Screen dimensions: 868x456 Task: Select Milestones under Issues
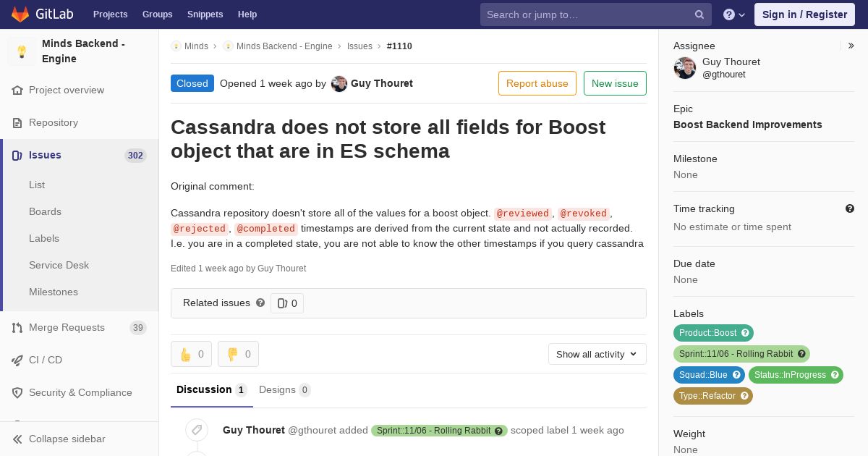54,292
